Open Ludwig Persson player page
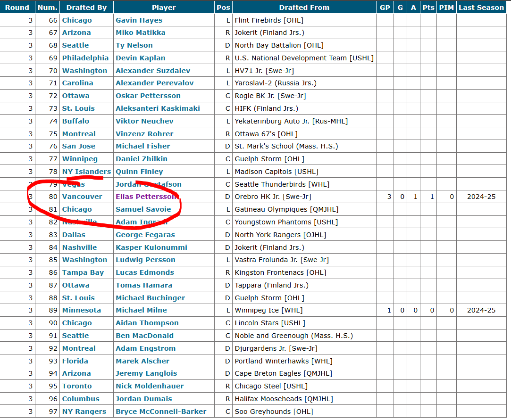Screen dimensions: 511x420 (x=145, y=260)
